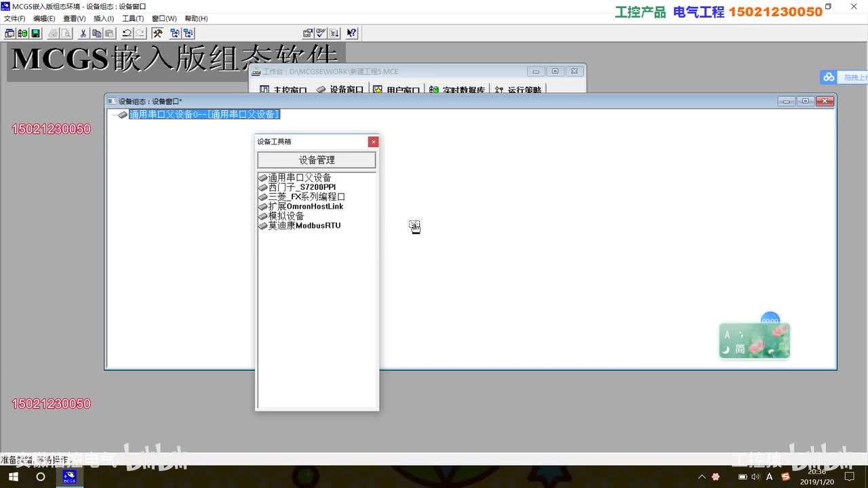
Task: Open the 插入(I) menu
Action: tap(104, 19)
